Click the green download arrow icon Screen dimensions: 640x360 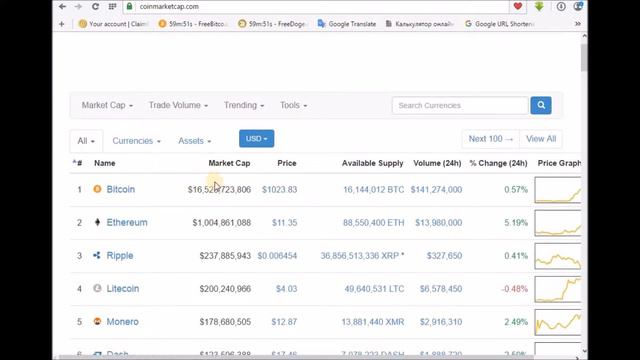click(x=539, y=6)
